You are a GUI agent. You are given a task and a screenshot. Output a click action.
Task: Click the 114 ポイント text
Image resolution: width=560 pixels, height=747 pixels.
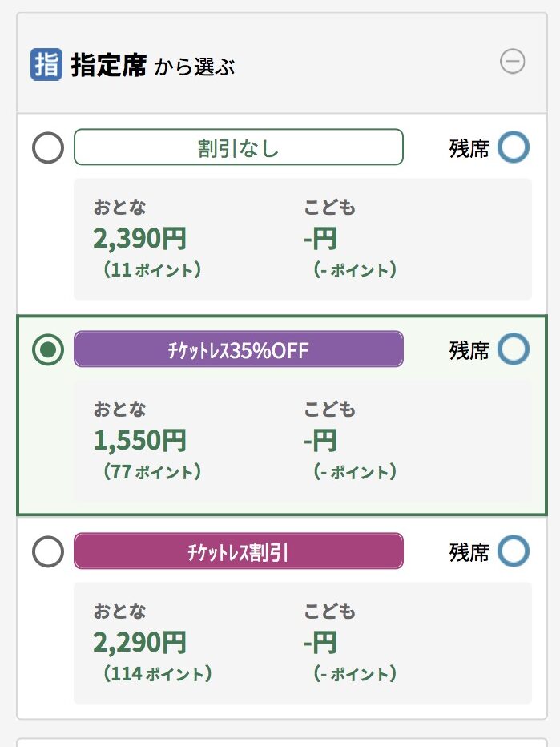coord(158,673)
